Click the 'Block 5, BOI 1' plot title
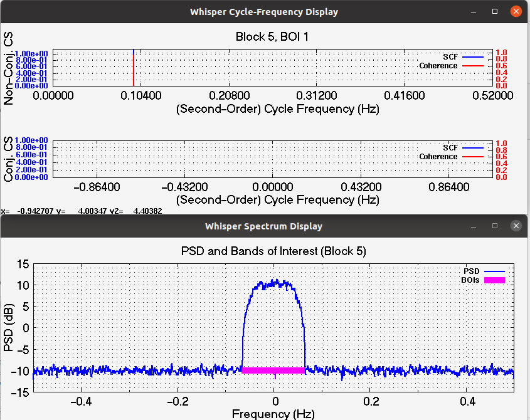530x420 pixels. click(272, 37)
